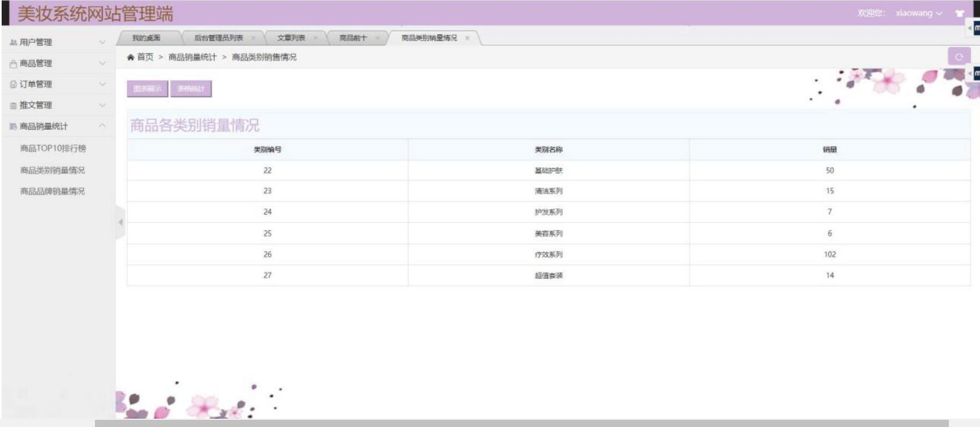Click the horizontal scrollbar at the bottom
Screen dimensions: 980x427
pos(521,423)
